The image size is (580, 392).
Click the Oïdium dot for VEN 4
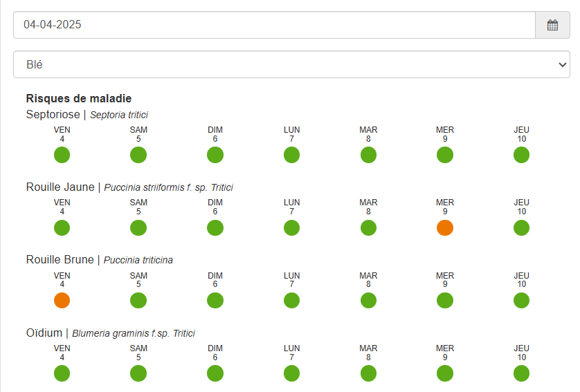(x=62, y=373)
